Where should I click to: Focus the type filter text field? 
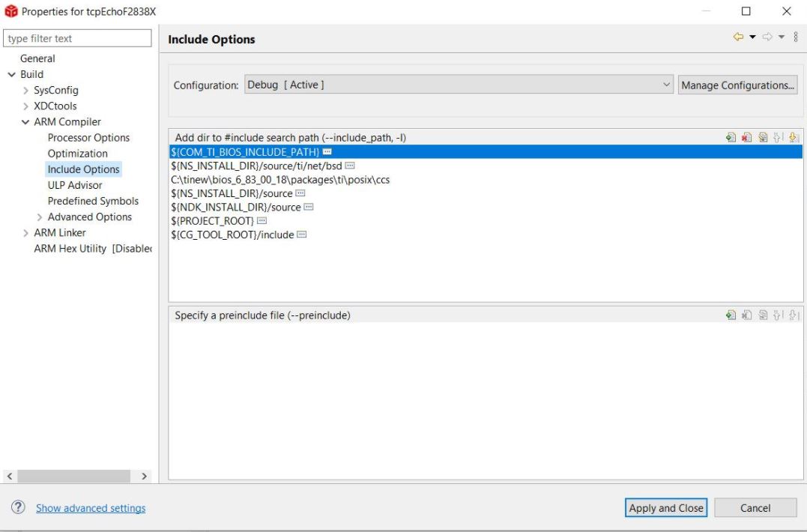click(77, 38)
